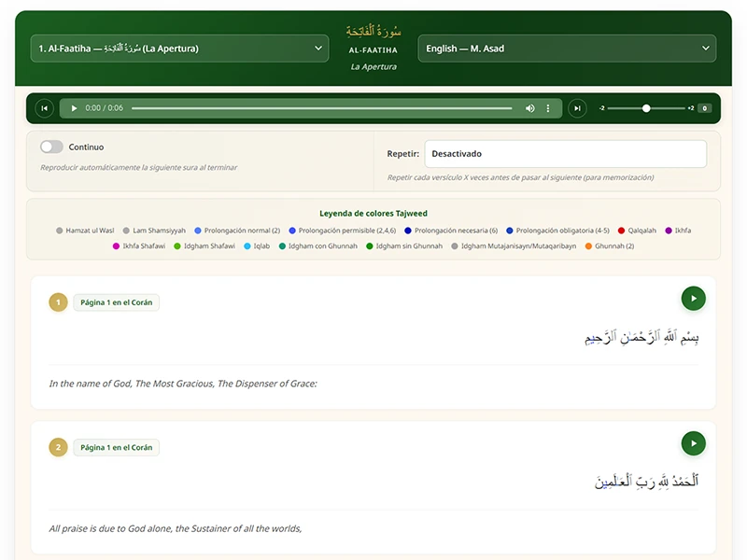Image resolution: width=747 pixels, height=560 pixels.
Task: Play verse 2 with its green button
Action: 693,443
